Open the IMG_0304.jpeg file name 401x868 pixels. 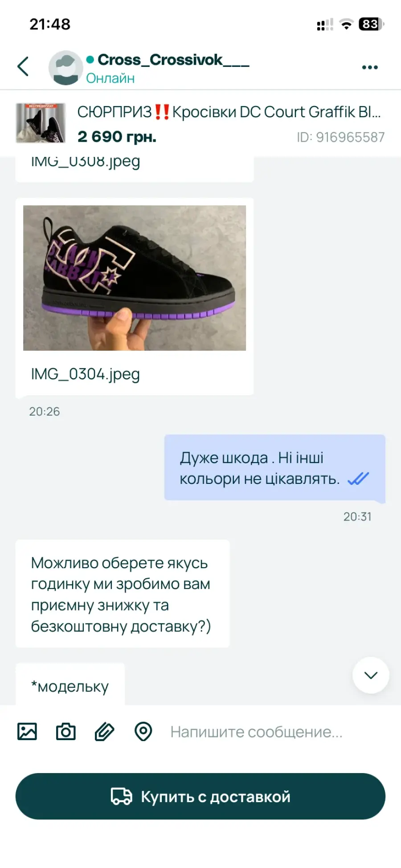point(86,374)
